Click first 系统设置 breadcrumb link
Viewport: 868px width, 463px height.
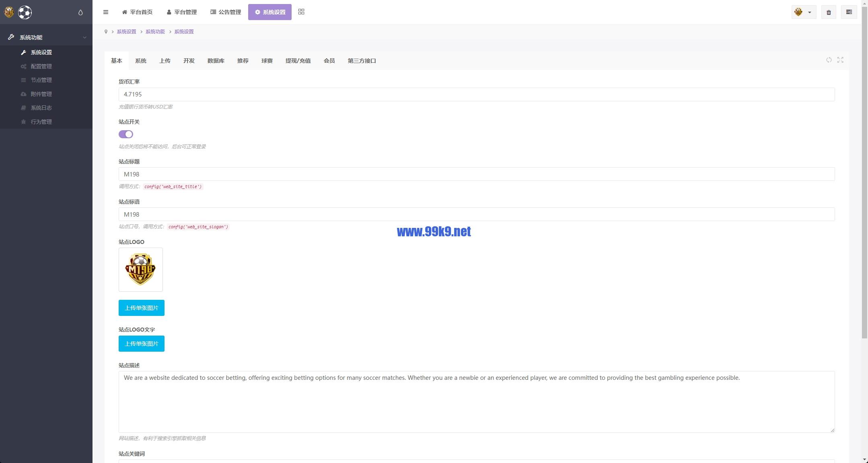tap(126, 32)
